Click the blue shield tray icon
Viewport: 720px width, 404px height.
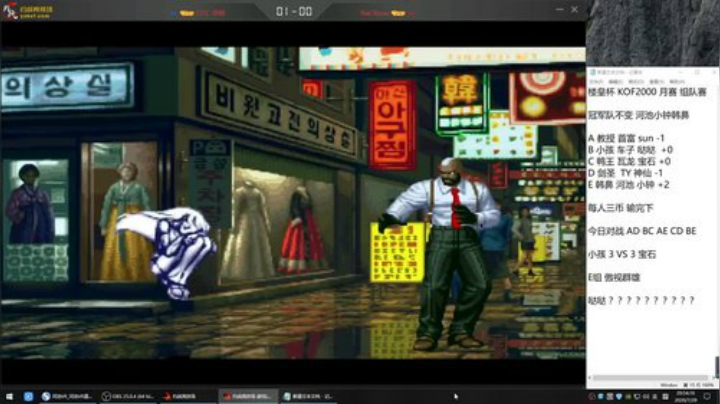click(x=619, y=396)
